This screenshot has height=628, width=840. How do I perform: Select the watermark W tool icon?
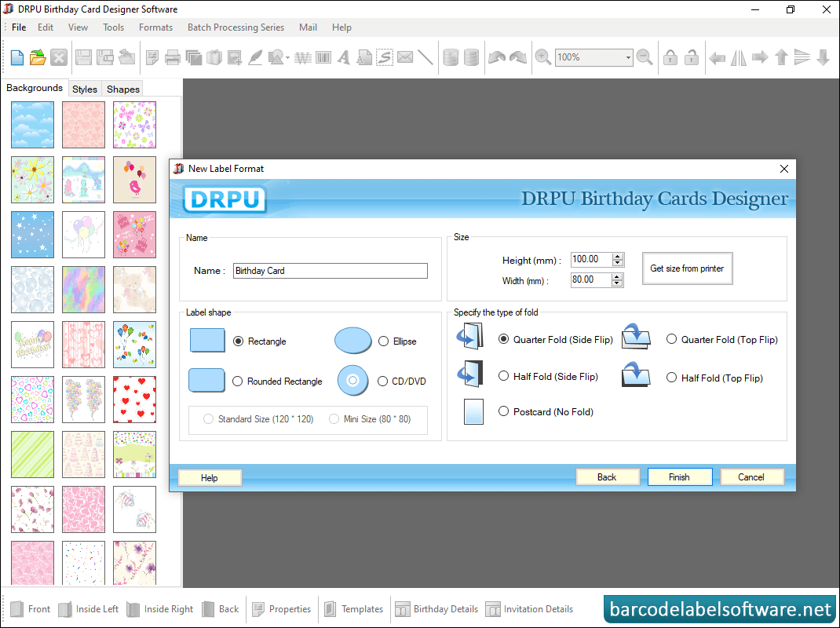tap(303, 57)
